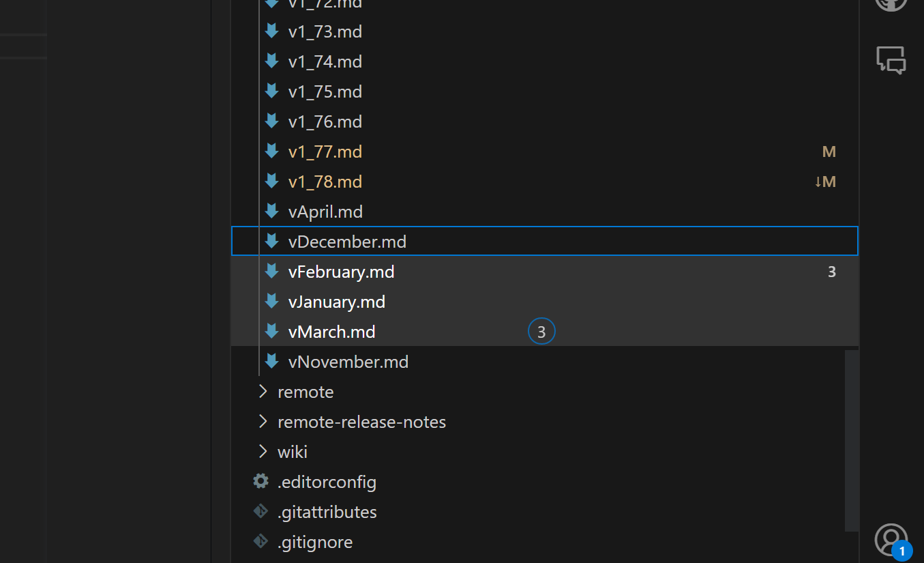Expand the wiki folder
This screenshot has width=924, height=563.
point(292,451)
